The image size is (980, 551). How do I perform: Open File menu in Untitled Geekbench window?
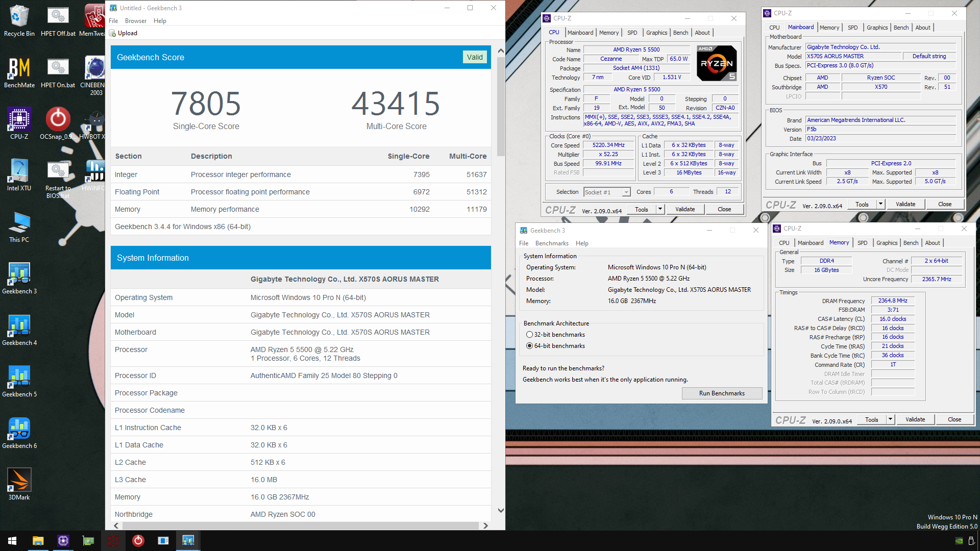pyautogui.click(x=113, y=21)
